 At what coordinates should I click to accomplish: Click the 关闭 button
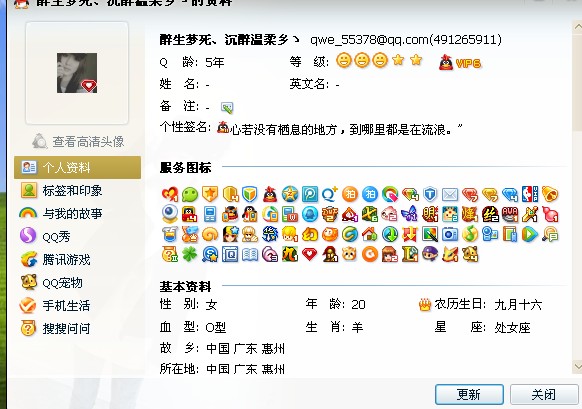pos(544,394)
